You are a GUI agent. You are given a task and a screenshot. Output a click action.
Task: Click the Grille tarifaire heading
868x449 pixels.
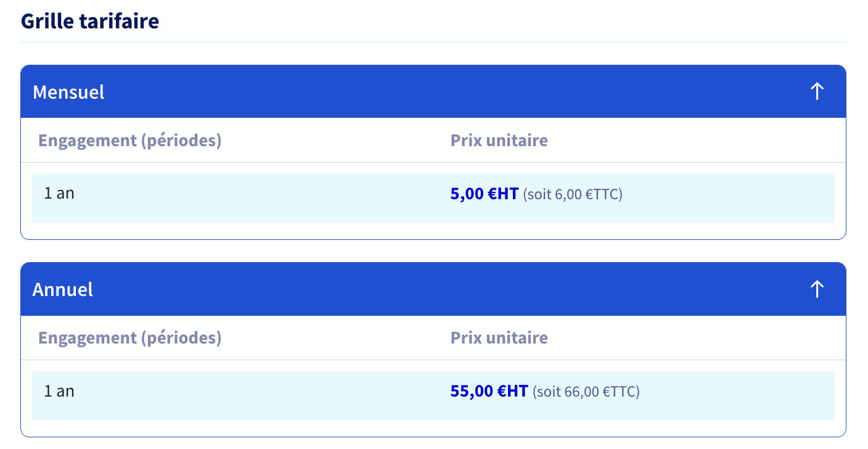(x=90, y=21)
